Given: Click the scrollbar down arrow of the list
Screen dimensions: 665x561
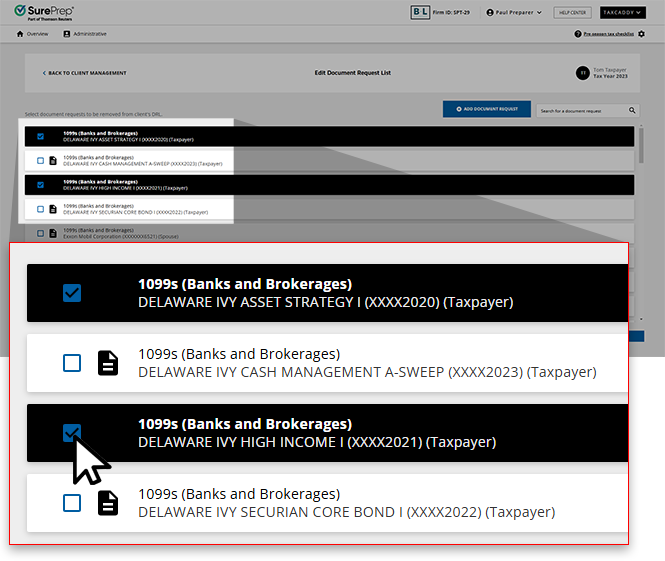Looking at the screenshot, I should click(x=641, y=319).
